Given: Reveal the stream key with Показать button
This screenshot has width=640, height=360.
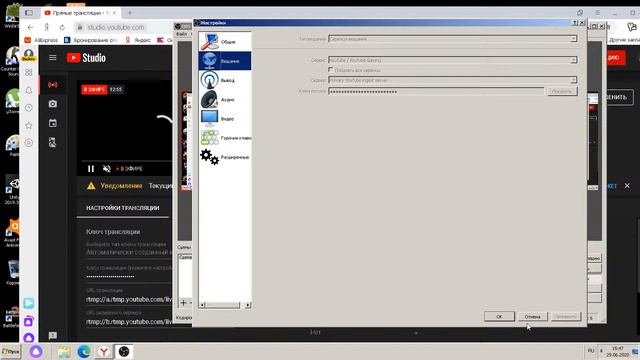Looking at the screenshot, I should pyautogui.click(x=562, y=91).
